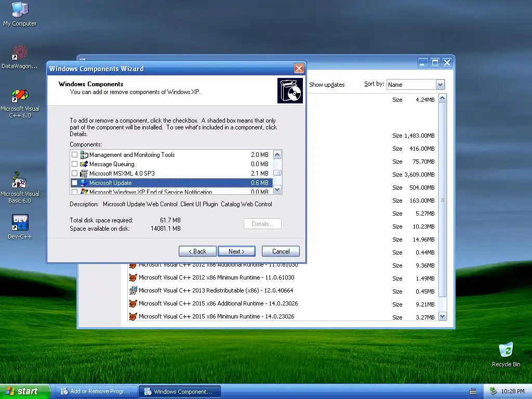Click the 10:28 PM clock
The height and width of the screenshot is (399, 532).
[513, 391]
